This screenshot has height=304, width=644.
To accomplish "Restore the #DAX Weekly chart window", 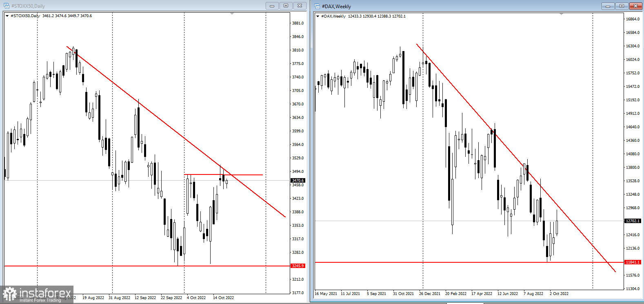I will coord(622,6).
